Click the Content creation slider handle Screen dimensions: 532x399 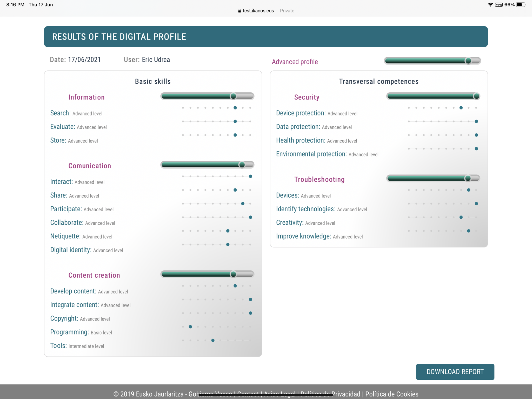[233, 274]
